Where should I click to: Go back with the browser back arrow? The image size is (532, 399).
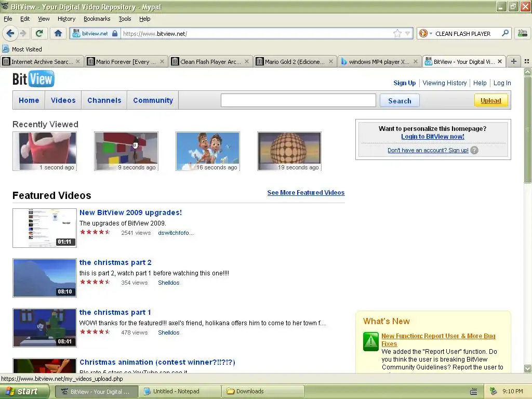pos(10,33)
